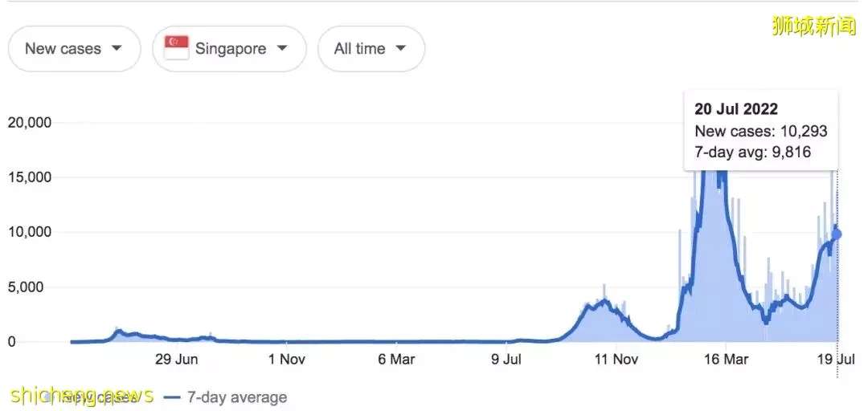Click the arrow beside New cases

click(x=117, y=48)
